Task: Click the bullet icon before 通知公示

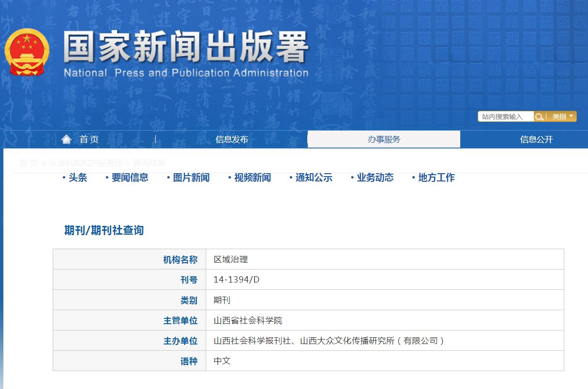Action: (x=290, y=178)
